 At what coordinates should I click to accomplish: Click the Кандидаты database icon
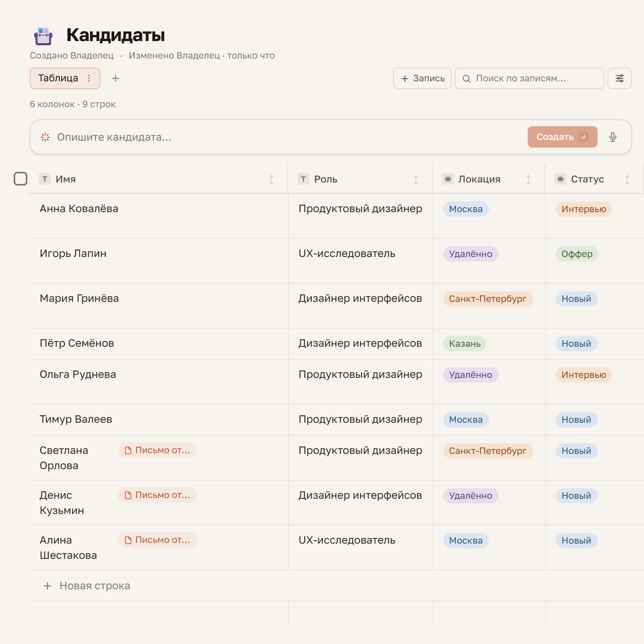43,36
